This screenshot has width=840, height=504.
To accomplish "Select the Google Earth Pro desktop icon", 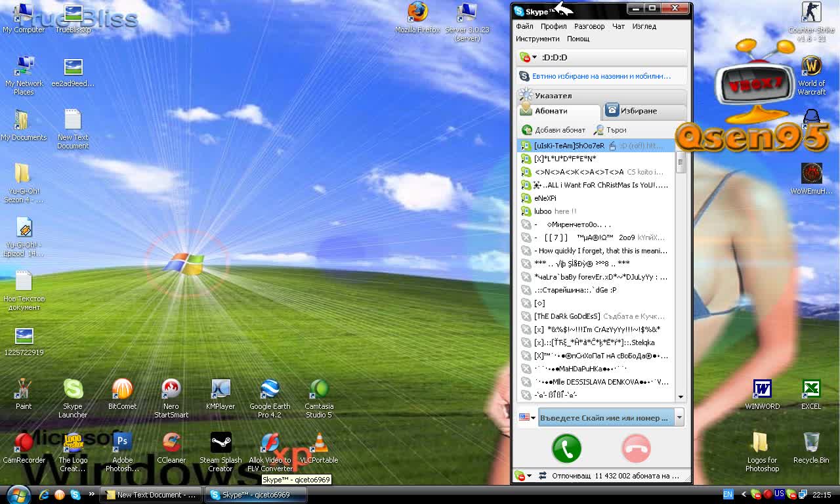I will point(270,388).
